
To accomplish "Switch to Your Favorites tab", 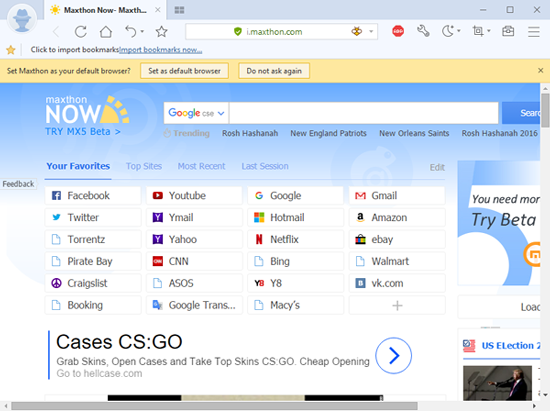I will pyautogui.click(x=78, y=166).
